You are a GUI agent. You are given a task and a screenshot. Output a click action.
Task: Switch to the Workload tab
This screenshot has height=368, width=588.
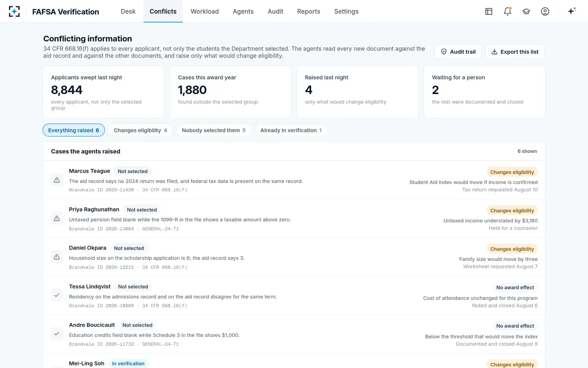tap(205, 11)
